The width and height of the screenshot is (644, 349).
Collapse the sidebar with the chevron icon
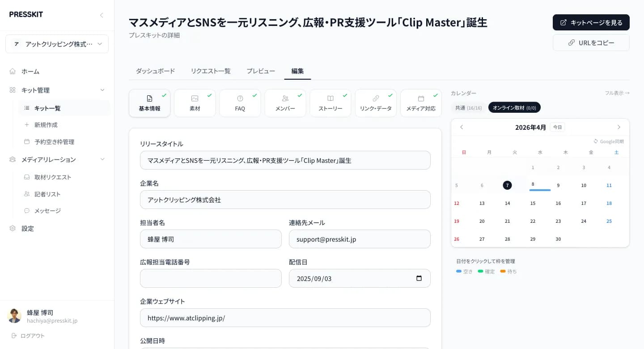(102, 15)
